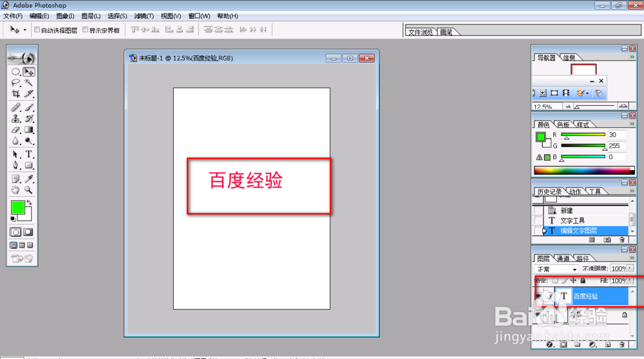Swap foreground and background colors
This screenshot has height=359, width=644.
pyautogui.click(x=29, y=203)
